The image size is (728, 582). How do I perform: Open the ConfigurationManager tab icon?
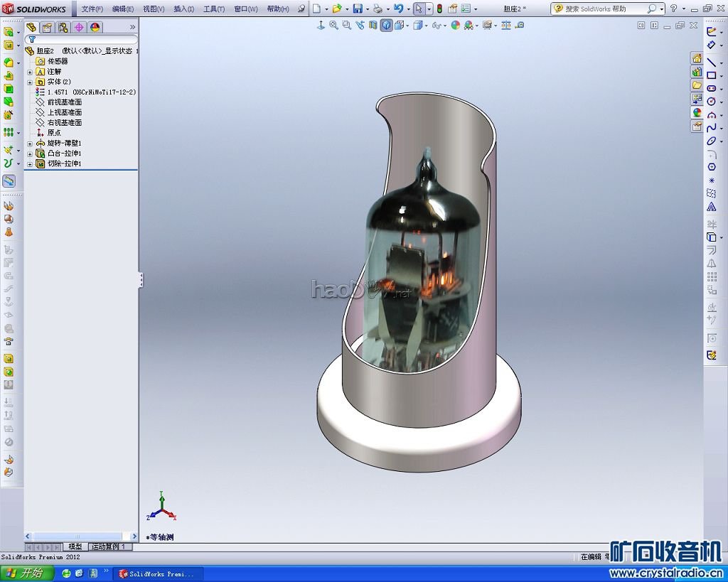63,27
